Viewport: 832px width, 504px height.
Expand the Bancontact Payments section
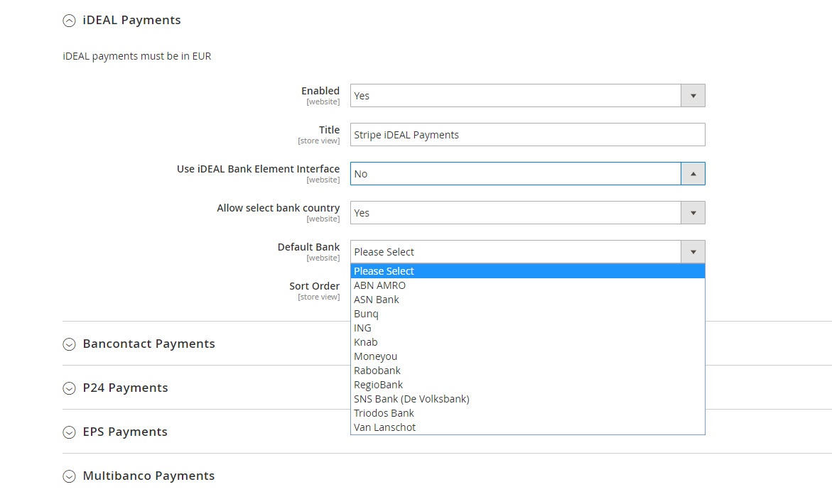69,344
